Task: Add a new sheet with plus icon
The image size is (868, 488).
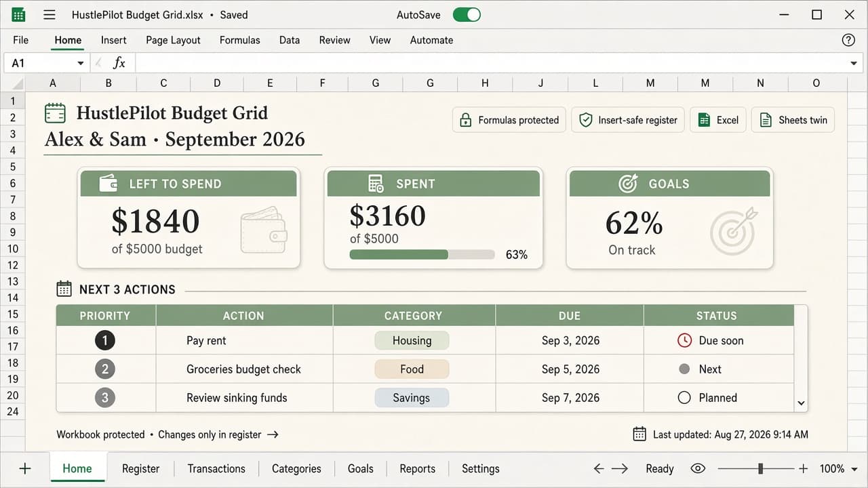Action: pos(25,468)
